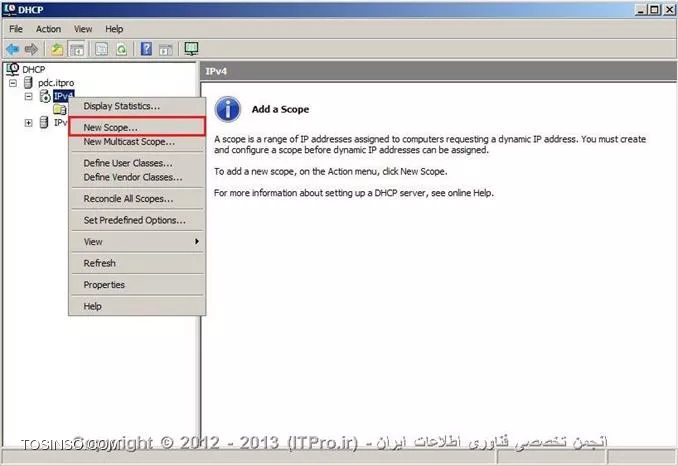Go up one level with folder icon
This screenshot has width=678, height=466.
57,49
